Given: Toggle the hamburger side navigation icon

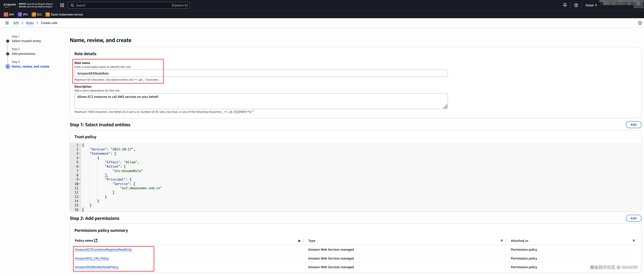Looking at the screenshot, I should pos(7,23).
